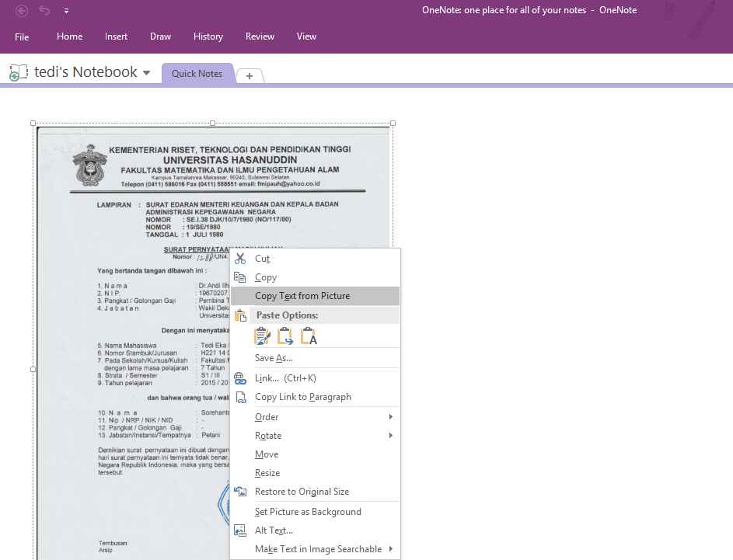This screenshot has width=733, height=560.
Task: Select the Quick Notes section tab
Action: tap(197, 74)
